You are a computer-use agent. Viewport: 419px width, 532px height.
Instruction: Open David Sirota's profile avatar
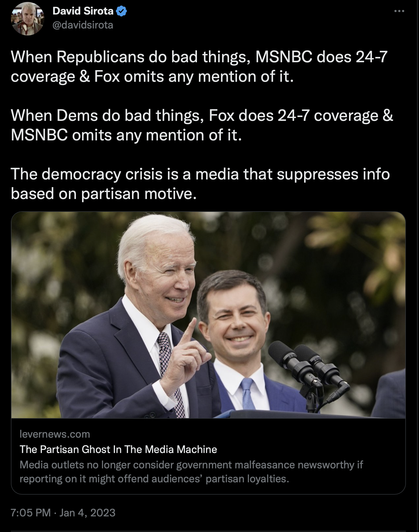point(27,19)
